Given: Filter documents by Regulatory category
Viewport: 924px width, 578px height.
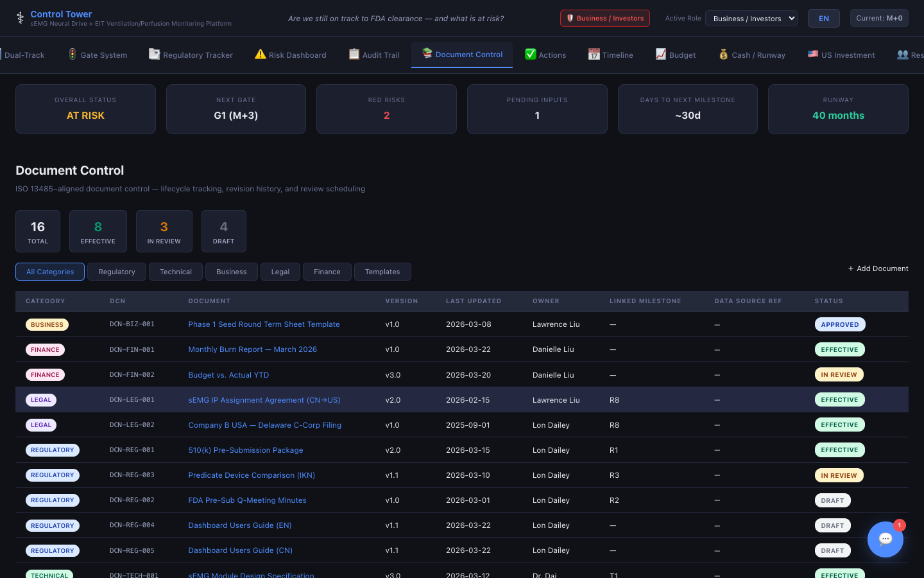Looking at the screenshot, I should pyautogui.click(x=117, y=272).
